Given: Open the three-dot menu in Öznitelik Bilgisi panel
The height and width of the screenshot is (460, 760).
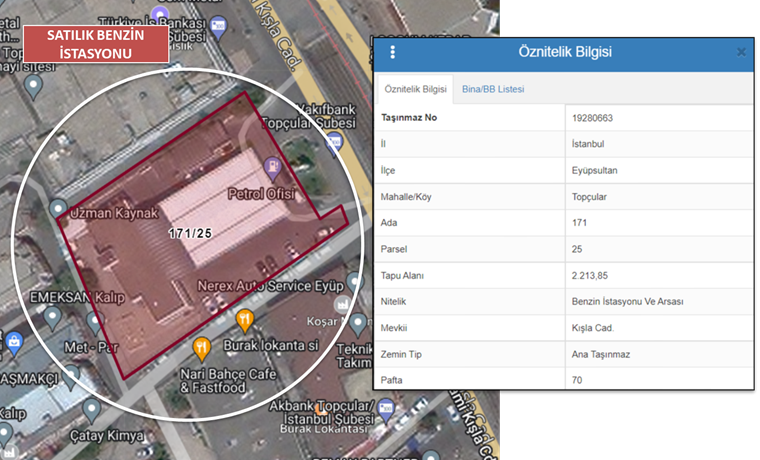Looking at the screenshot, I should [393, 52].
